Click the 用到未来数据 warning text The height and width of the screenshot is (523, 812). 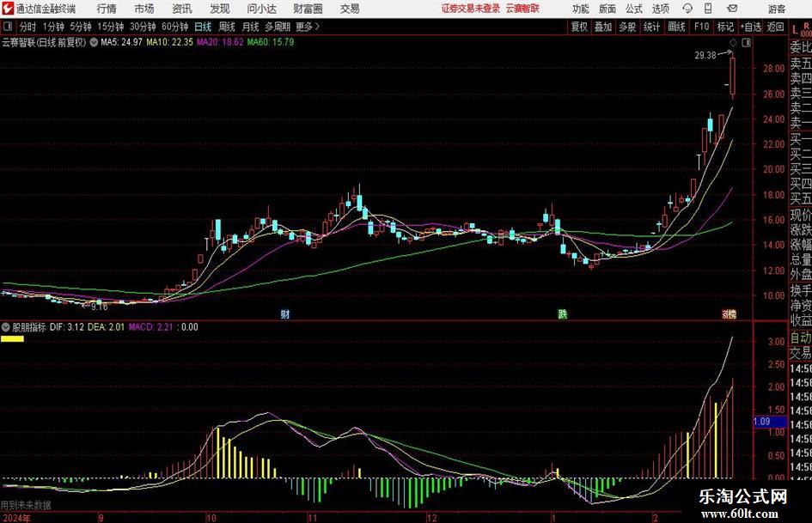point(26,505)
